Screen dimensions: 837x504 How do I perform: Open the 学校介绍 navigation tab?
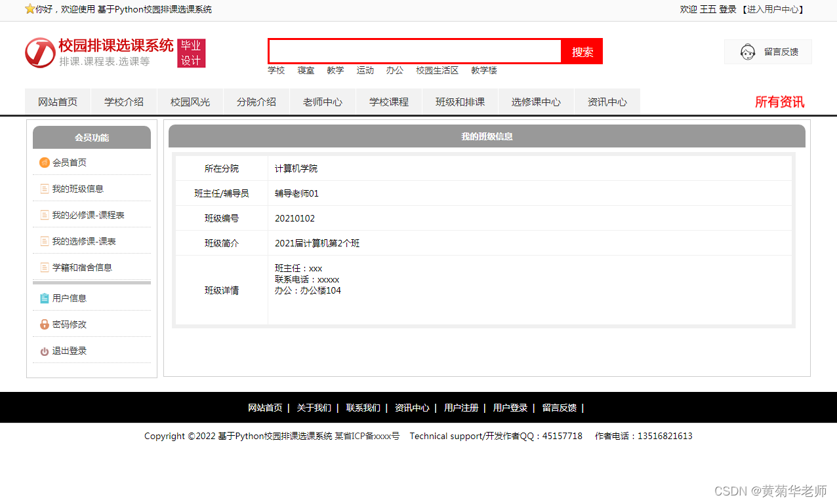click(x=123, y=102)
